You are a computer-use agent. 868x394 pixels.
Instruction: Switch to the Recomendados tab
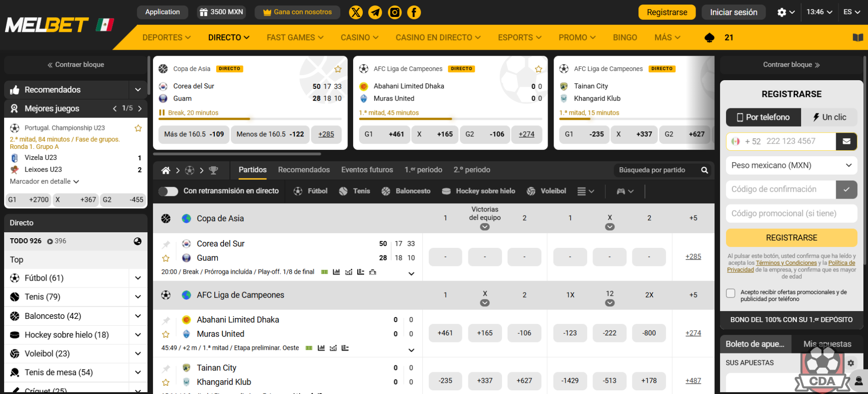point(304,170)
